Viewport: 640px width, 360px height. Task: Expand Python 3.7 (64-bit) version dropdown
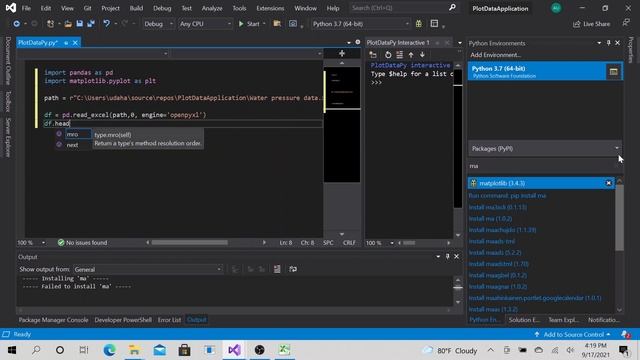coord(361,24)
